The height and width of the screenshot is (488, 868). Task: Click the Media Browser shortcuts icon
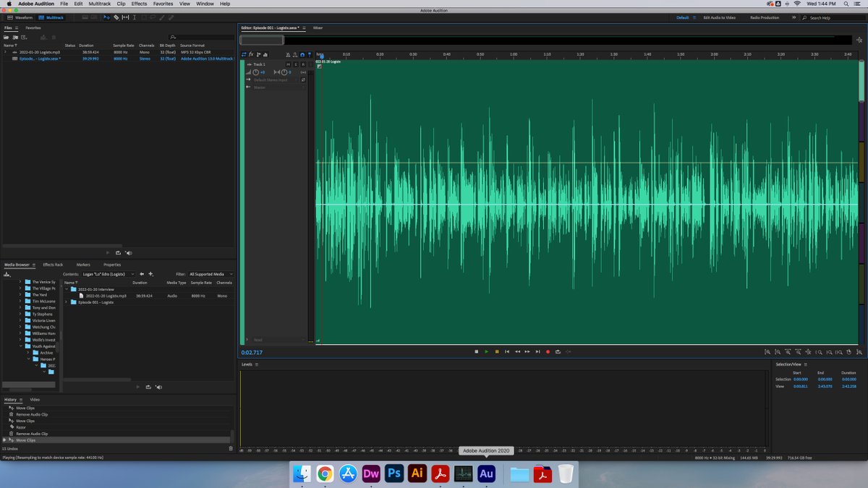pyautogui.click(x=7, y=274)
